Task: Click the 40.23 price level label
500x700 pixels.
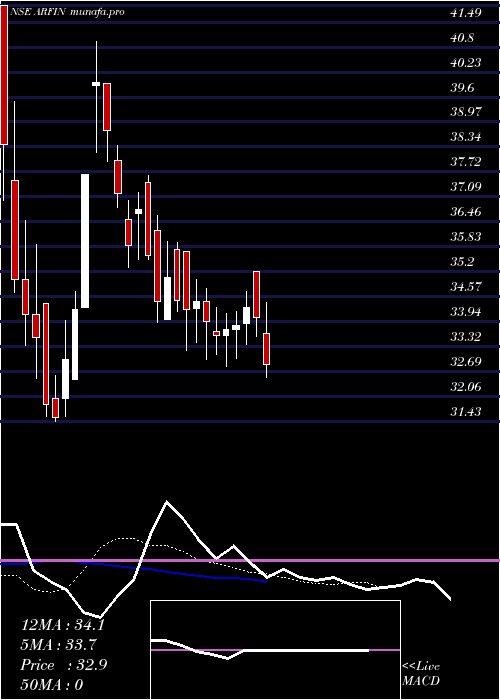Action: [x=466, y=63]
